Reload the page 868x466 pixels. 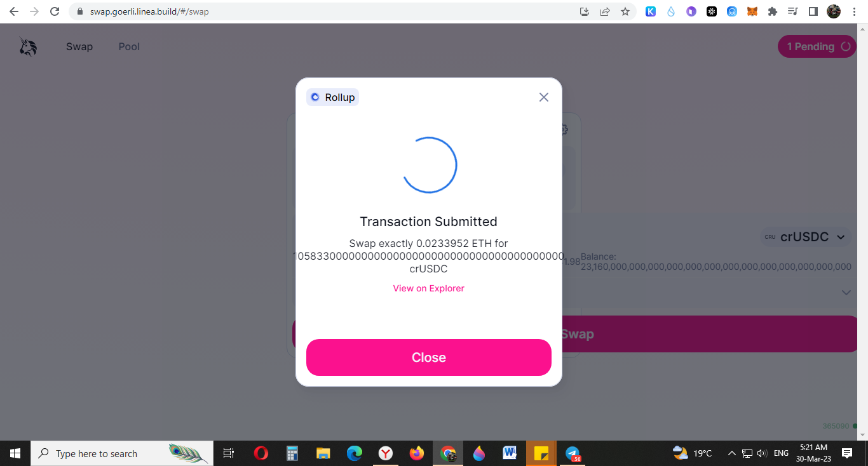coord(55,11)
